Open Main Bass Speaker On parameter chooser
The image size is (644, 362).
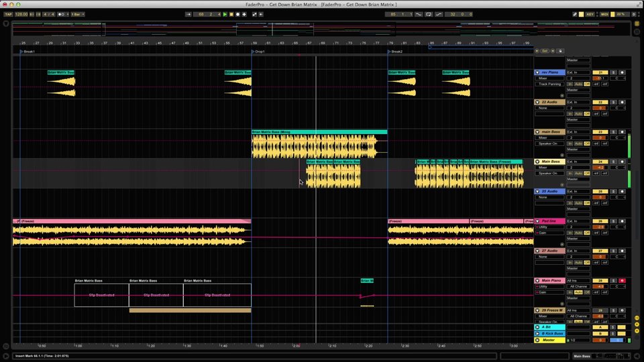click(550, 173)
